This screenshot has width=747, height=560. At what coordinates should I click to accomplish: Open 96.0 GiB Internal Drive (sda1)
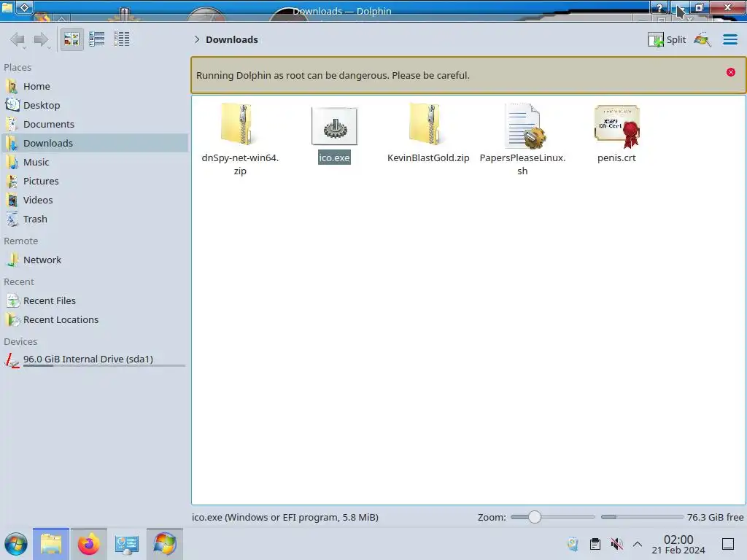94,359
